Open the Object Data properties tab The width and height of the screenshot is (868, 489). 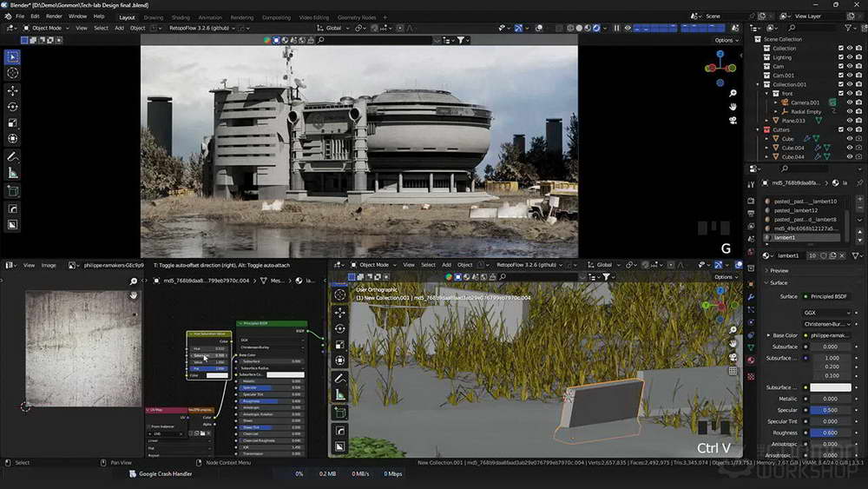point(751,347)
